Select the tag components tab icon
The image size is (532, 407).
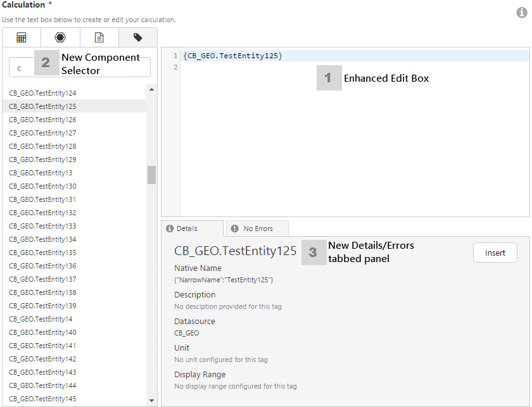(x=137, y=38)
